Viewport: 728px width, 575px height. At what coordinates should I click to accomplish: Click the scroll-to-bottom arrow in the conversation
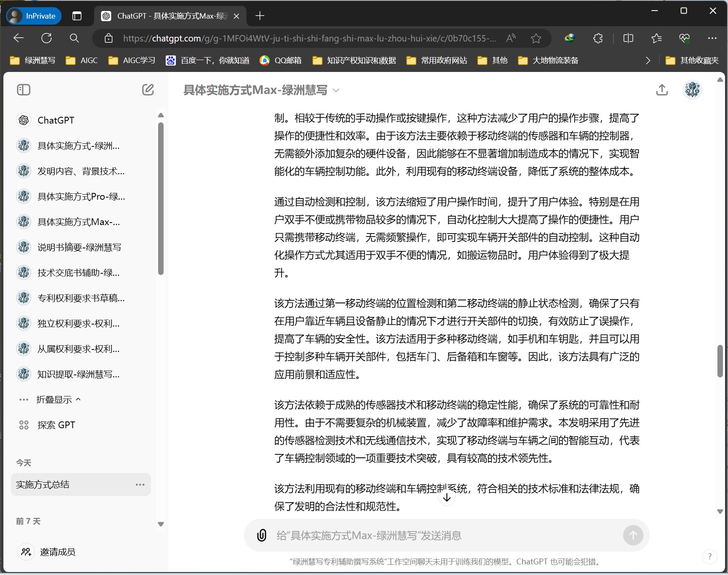pyautogui.click(x=447, y=497)
